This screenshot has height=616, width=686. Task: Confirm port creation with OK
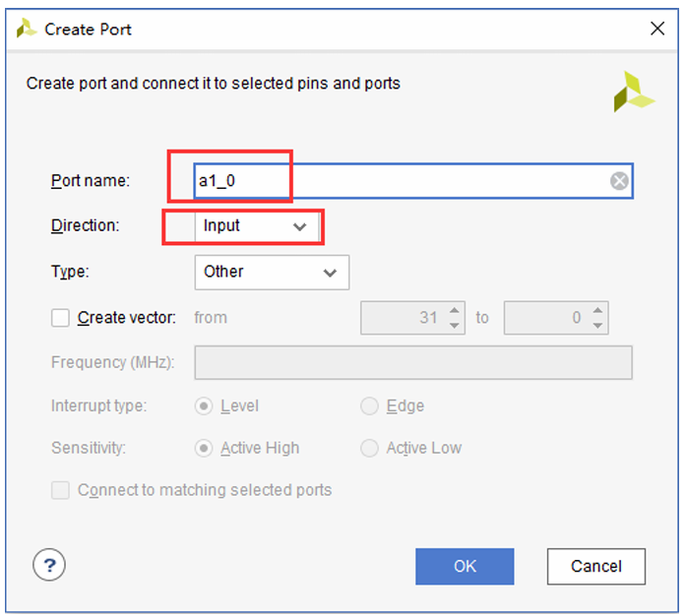coord(465,567)
